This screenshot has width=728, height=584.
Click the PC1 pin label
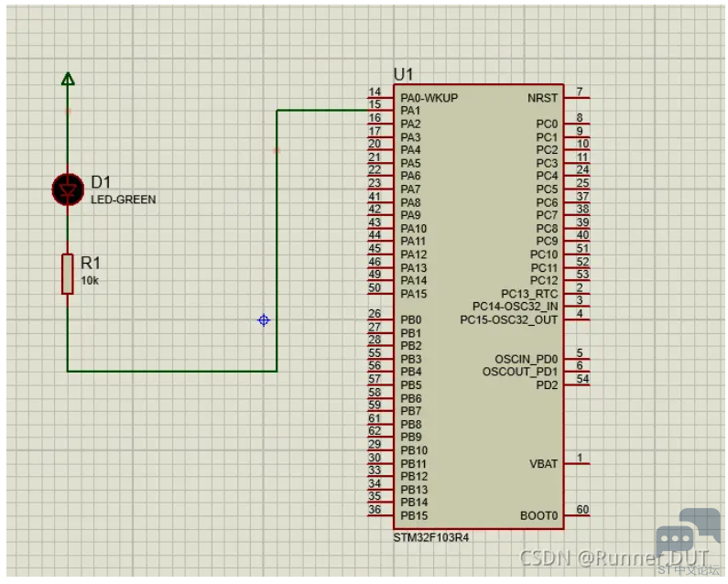click(x=547, y=137)
